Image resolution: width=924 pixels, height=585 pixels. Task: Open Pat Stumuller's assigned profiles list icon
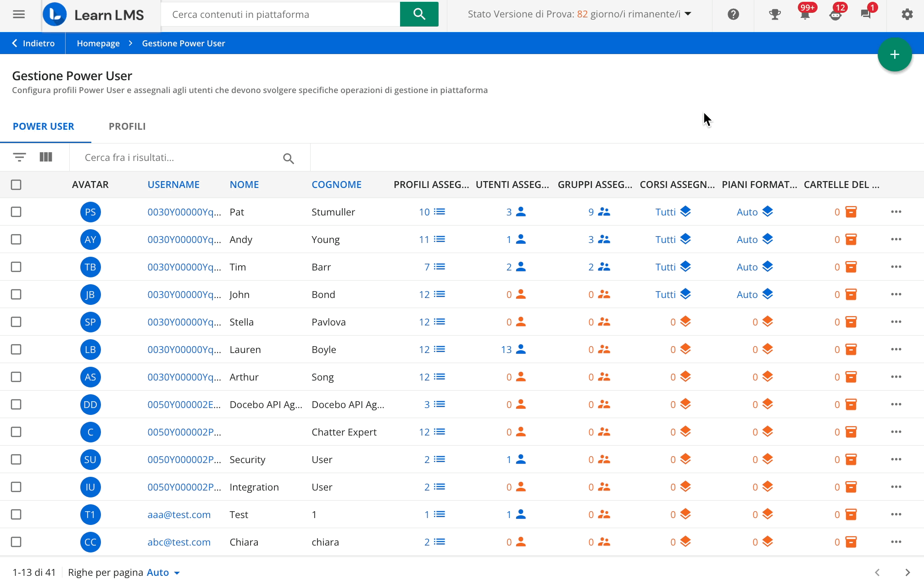(x=440, y=212)
